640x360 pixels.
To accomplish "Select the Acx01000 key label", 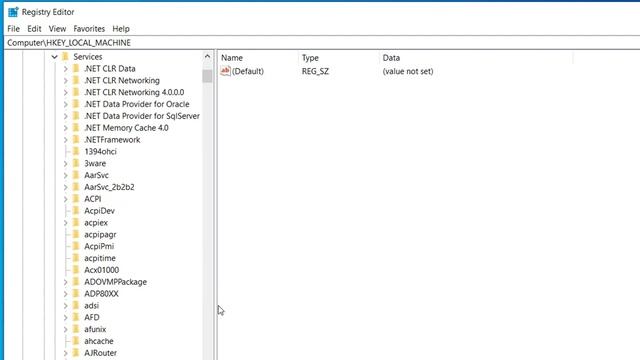I will 102,270.
